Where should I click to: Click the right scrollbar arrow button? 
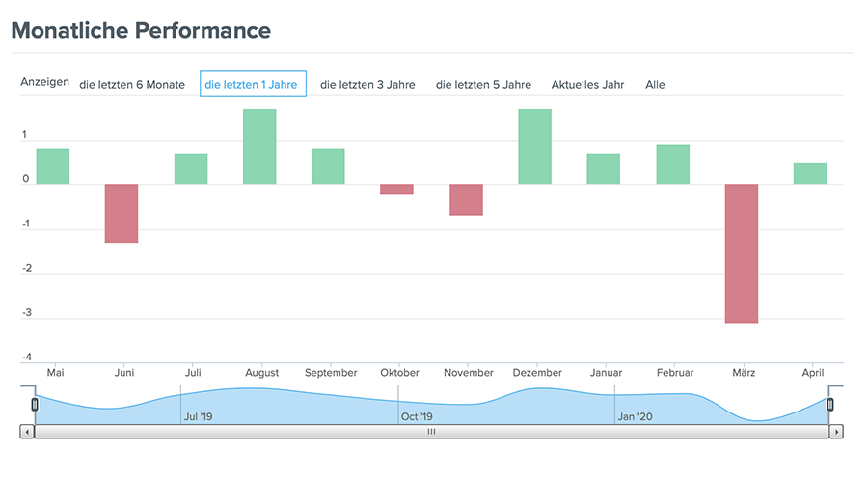tap(836, 432)
